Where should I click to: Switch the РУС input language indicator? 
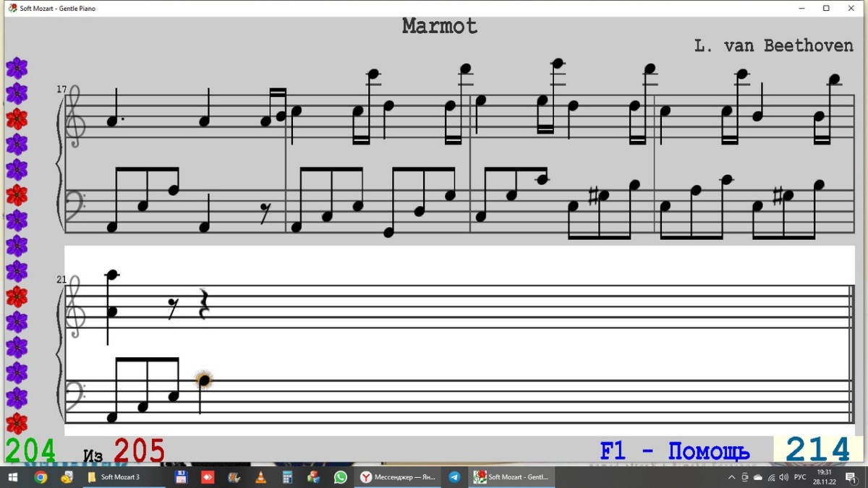pyautogui.click(x=800, y=477)
